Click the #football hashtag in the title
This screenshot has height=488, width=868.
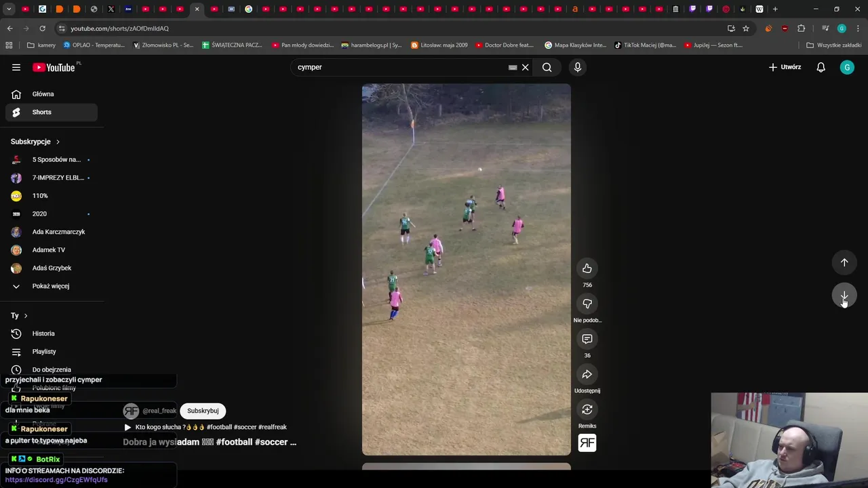point(234,442)
